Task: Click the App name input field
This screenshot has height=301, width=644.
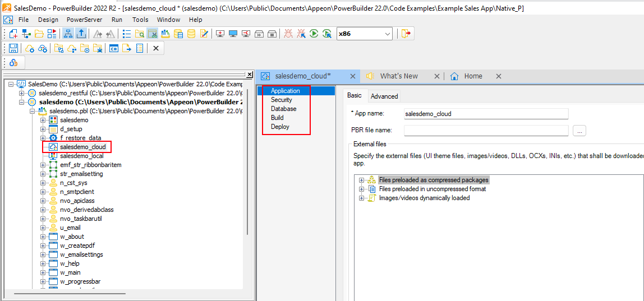Action: [x=486, y=114]
